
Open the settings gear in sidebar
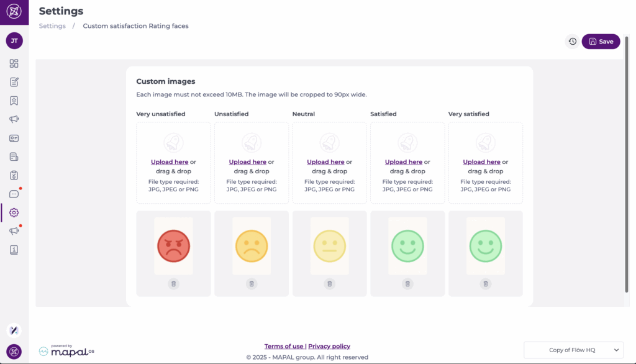[14, 212]
